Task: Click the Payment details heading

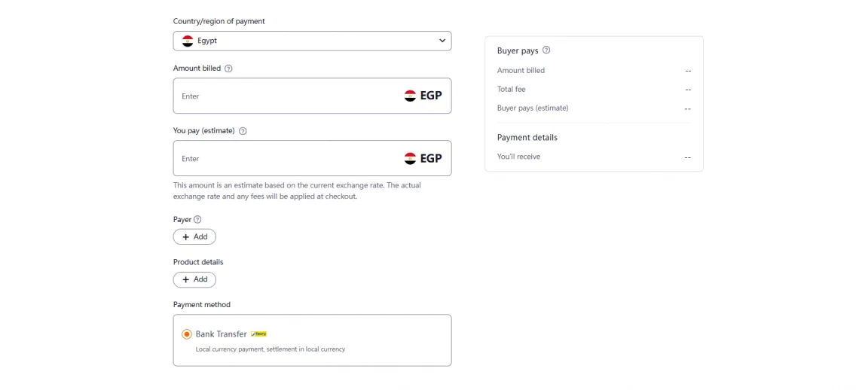Action: 527,138
